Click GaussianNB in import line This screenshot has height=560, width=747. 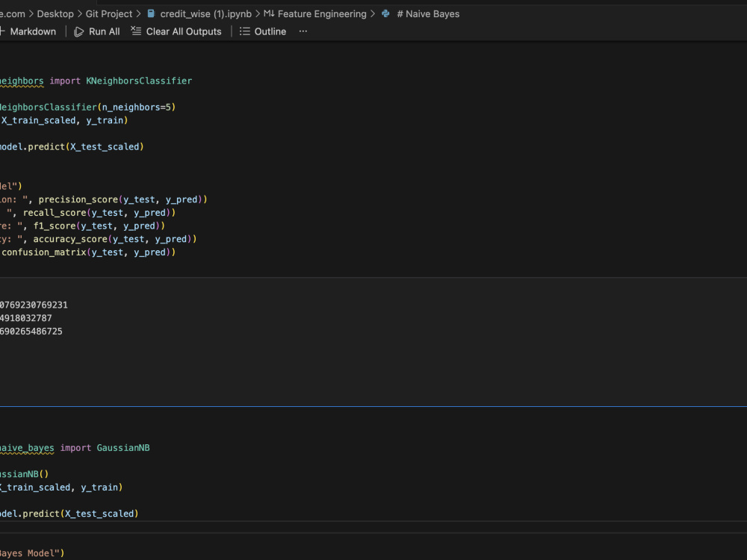pyautogui.click(x=123, y=447)
